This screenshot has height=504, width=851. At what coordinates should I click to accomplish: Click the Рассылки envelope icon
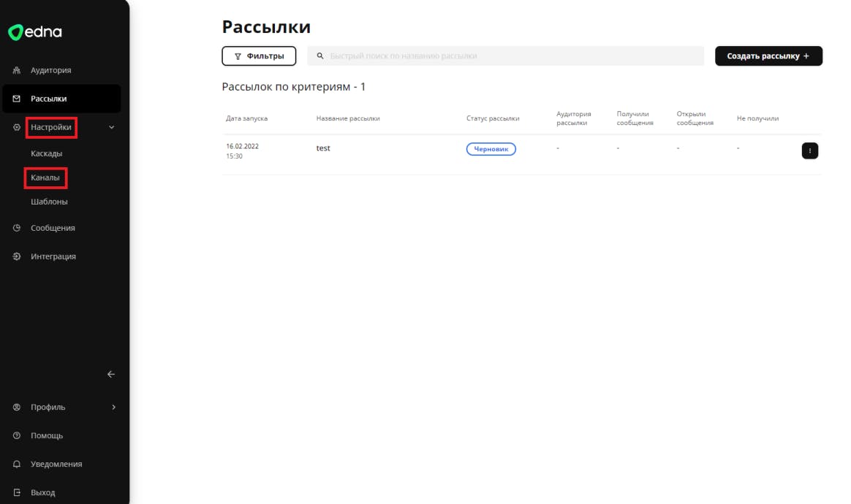pos(17,99)
